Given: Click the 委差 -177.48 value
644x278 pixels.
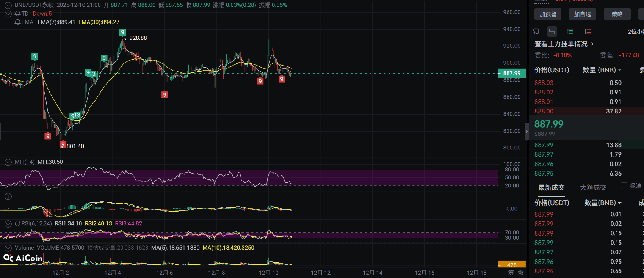Looking at the screenshot, I should coord(629,55).
